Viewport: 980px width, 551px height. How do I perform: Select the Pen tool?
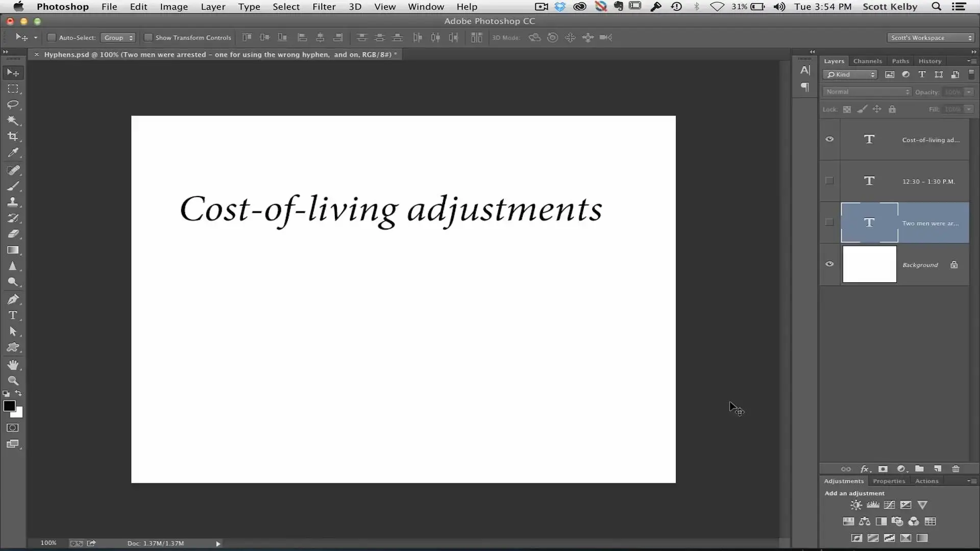click(13, 299)
